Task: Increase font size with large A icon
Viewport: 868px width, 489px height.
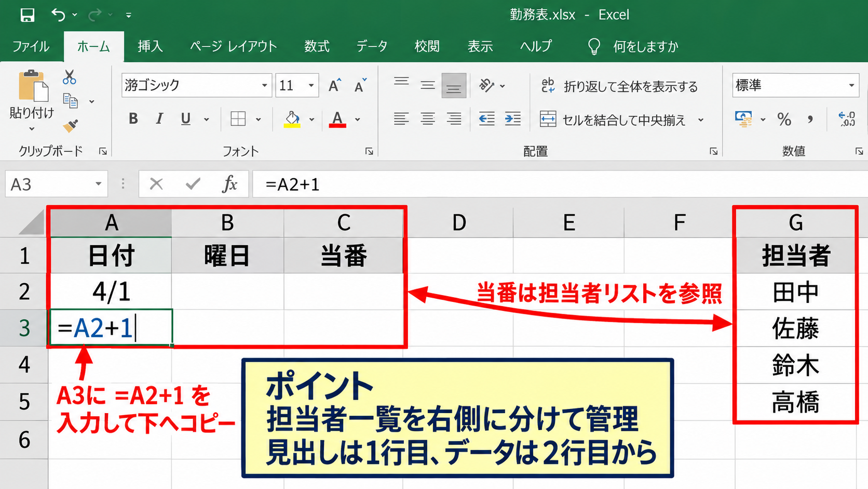Action: (335, 85)
